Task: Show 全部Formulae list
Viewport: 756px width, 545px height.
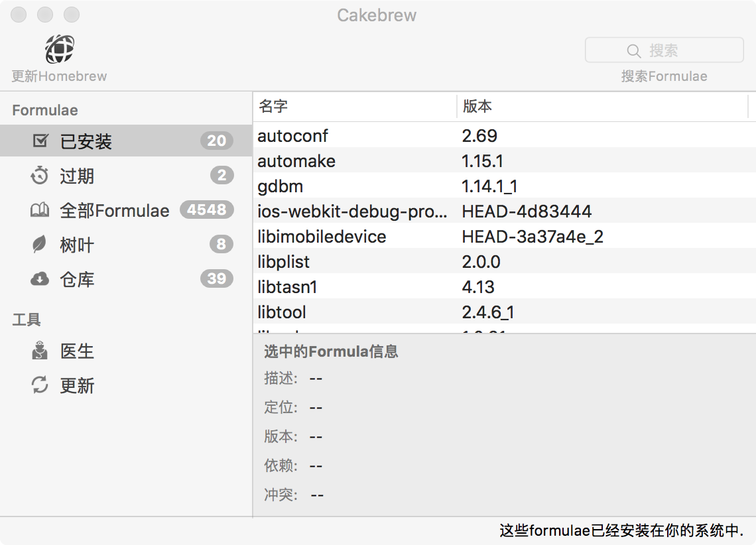Action: 126,210
